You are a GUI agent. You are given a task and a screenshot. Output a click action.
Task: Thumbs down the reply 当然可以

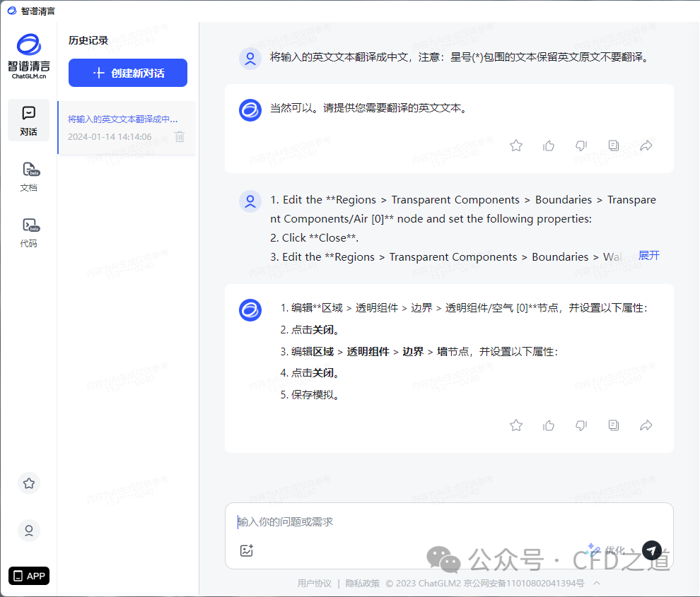click(x=581, y=146)
